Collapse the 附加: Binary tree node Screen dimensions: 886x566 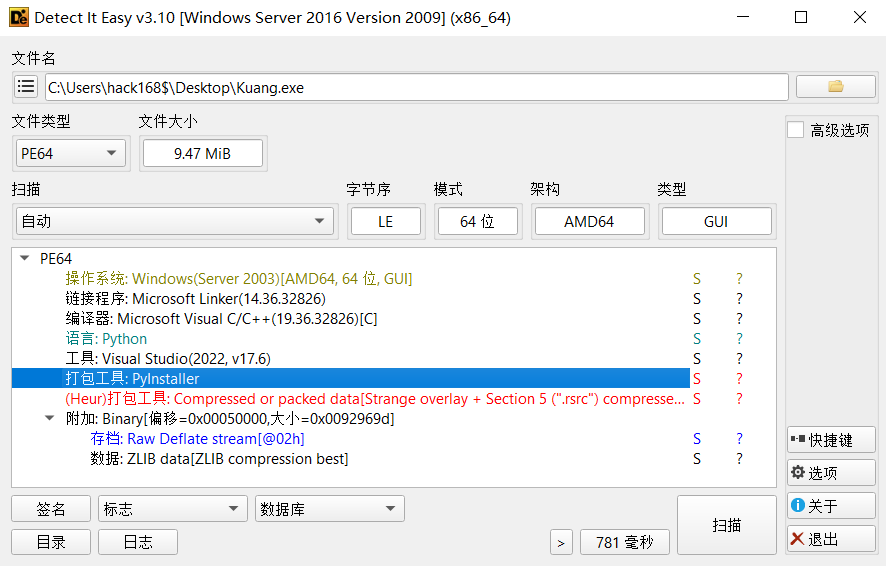[x=50, y=419]
